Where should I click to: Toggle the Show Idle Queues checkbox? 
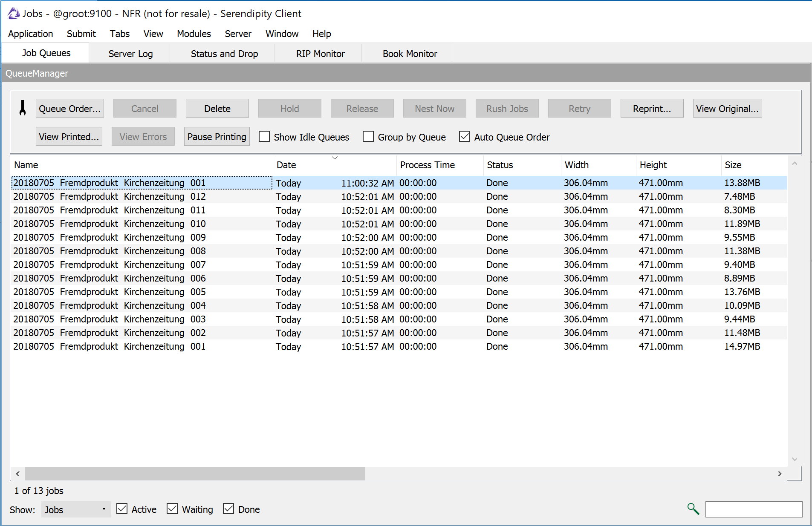tap(264, 137)
